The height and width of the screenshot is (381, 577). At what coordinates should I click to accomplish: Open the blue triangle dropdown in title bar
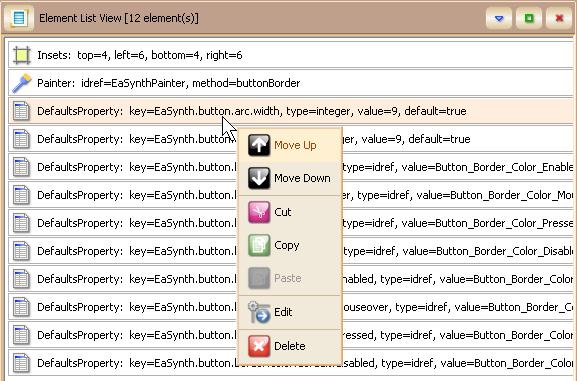499,18
